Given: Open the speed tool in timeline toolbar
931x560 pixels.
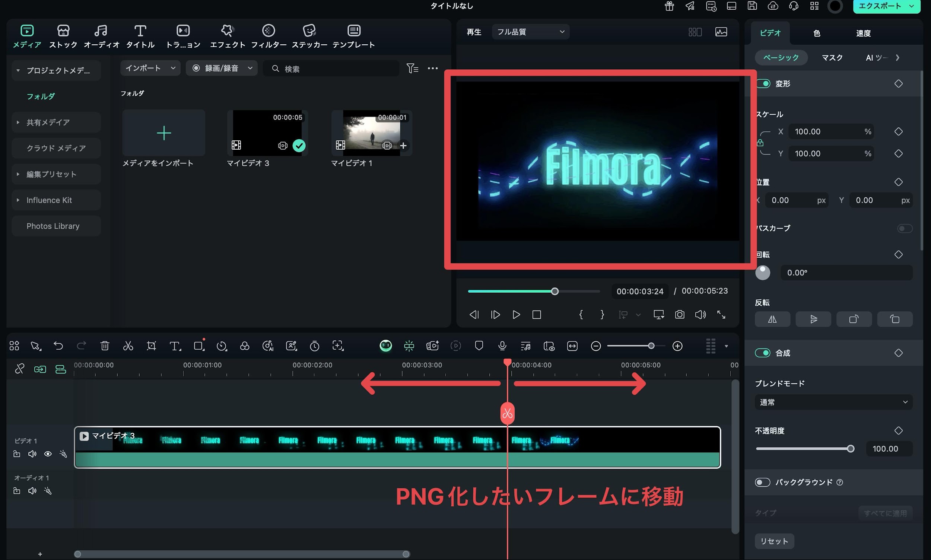Looking at the screenshot, I should point(222,346).
